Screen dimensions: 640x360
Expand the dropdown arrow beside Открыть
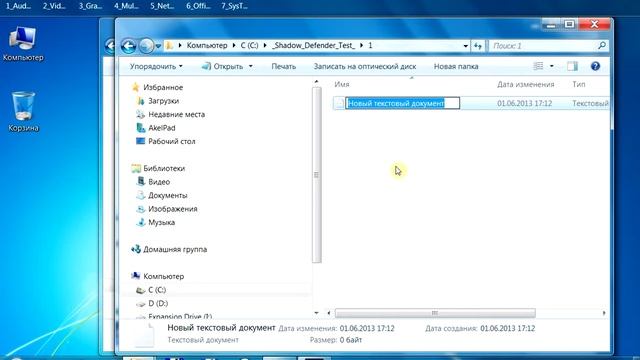coord(251,67)
